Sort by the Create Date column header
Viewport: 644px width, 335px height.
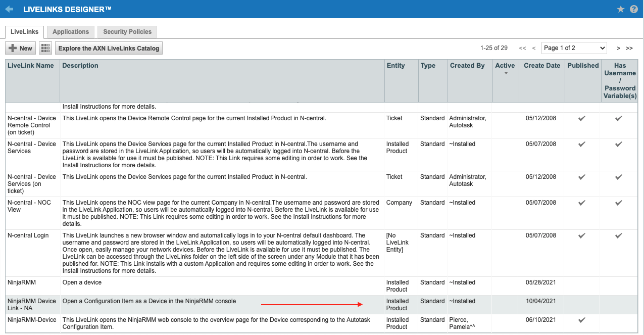[541, 66]
